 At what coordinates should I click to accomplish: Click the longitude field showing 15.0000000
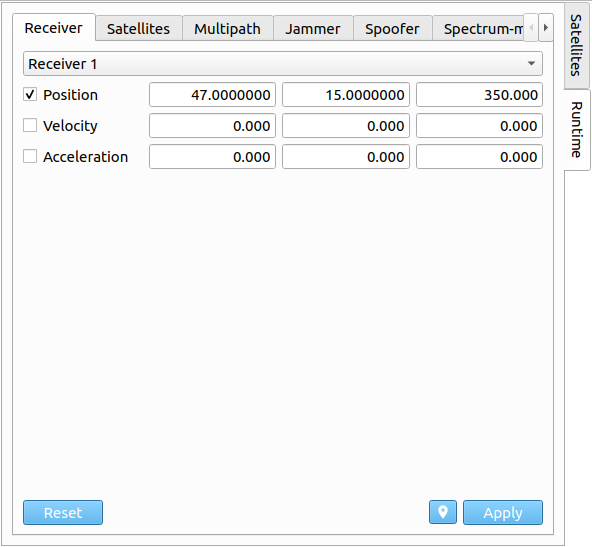coord(346,94)
